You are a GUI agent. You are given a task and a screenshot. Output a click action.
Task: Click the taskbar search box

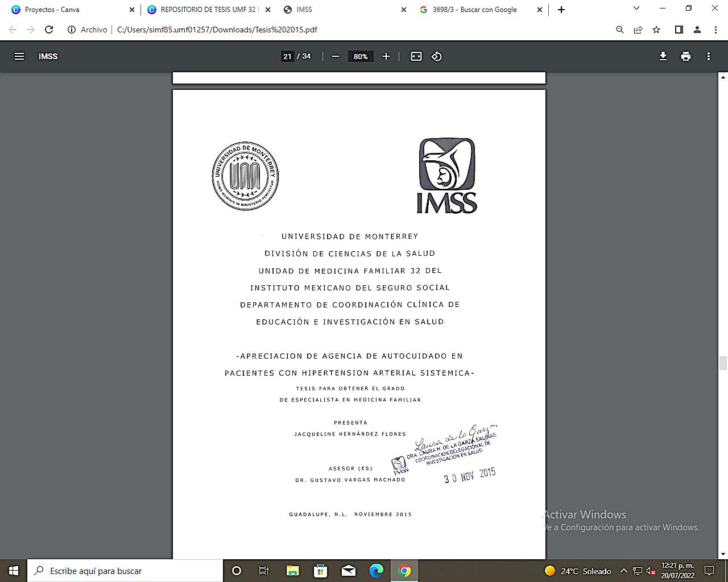point(125,571)
